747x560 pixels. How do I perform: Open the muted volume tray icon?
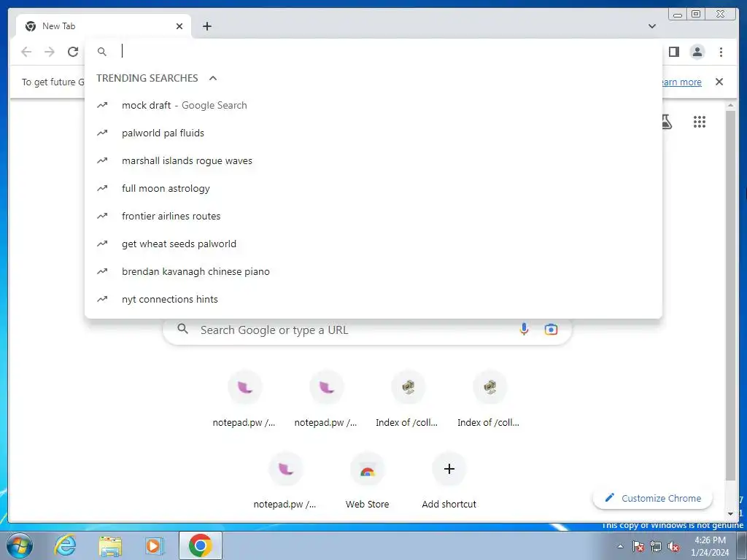tap(673, 546)
